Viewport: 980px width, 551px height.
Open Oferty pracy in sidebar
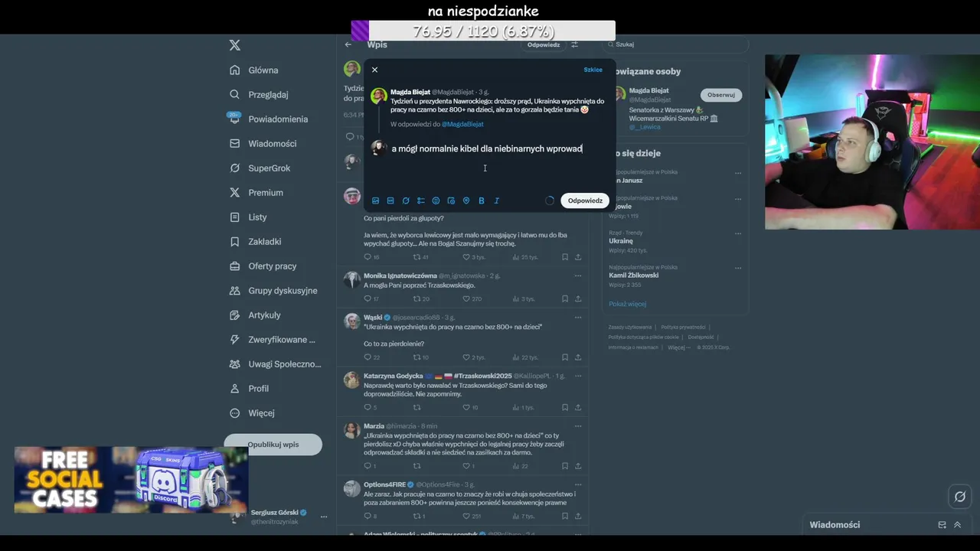[x=263, y=266]
